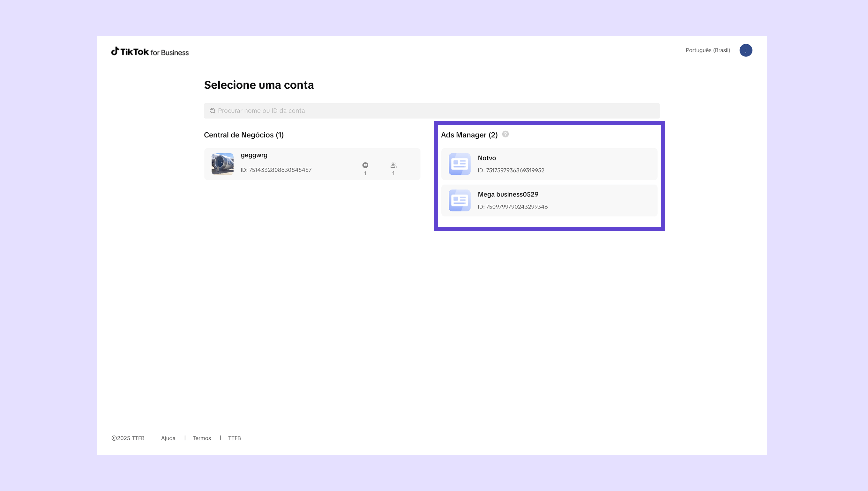Open the Ajuda footer link
The height and width of the screenshot is (491, 868).
(x=168, y=438)
